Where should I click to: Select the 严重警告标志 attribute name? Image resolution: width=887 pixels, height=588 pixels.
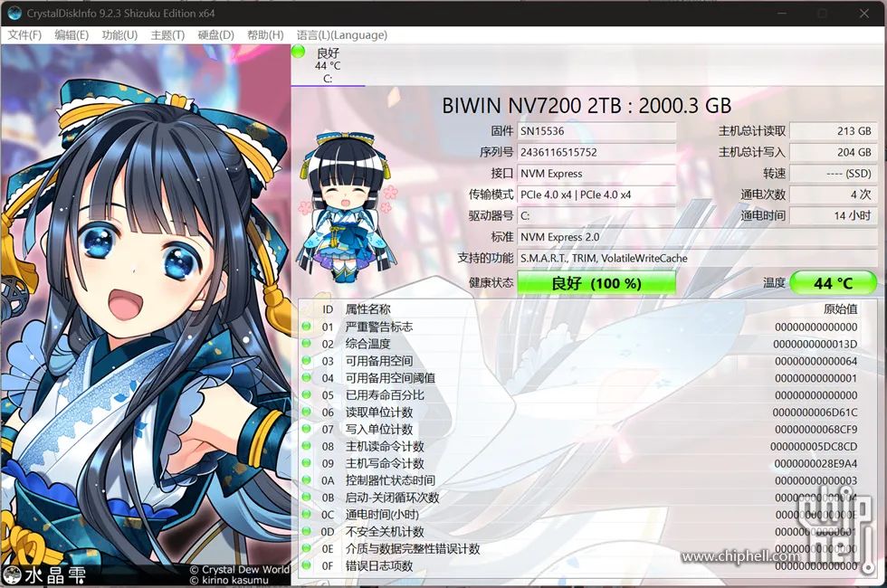379,327
